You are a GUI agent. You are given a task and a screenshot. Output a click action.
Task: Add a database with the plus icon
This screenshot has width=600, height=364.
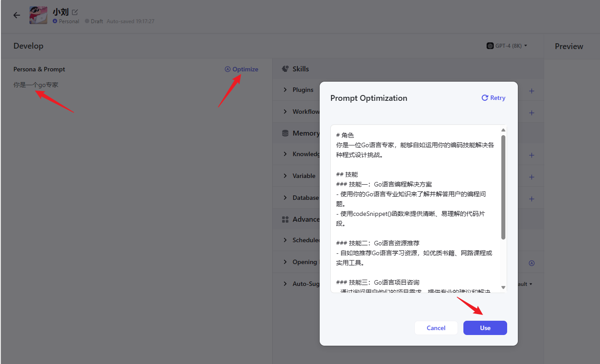(531, 199)
